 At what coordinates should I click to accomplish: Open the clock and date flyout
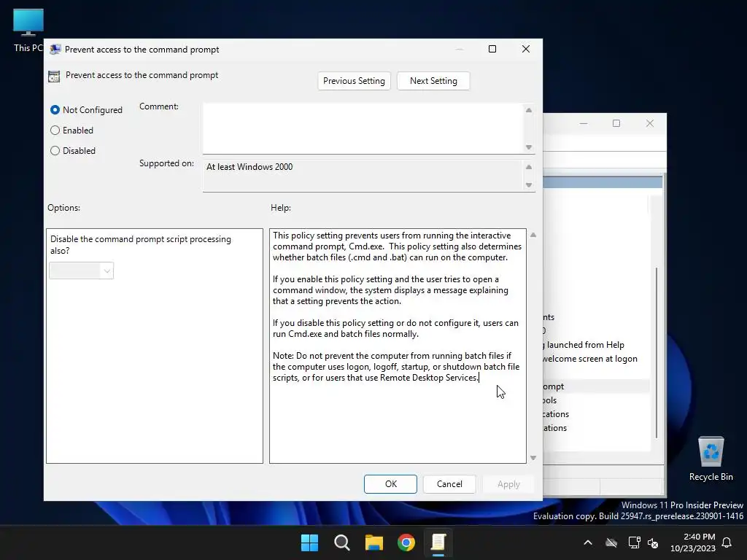[693, 542]
